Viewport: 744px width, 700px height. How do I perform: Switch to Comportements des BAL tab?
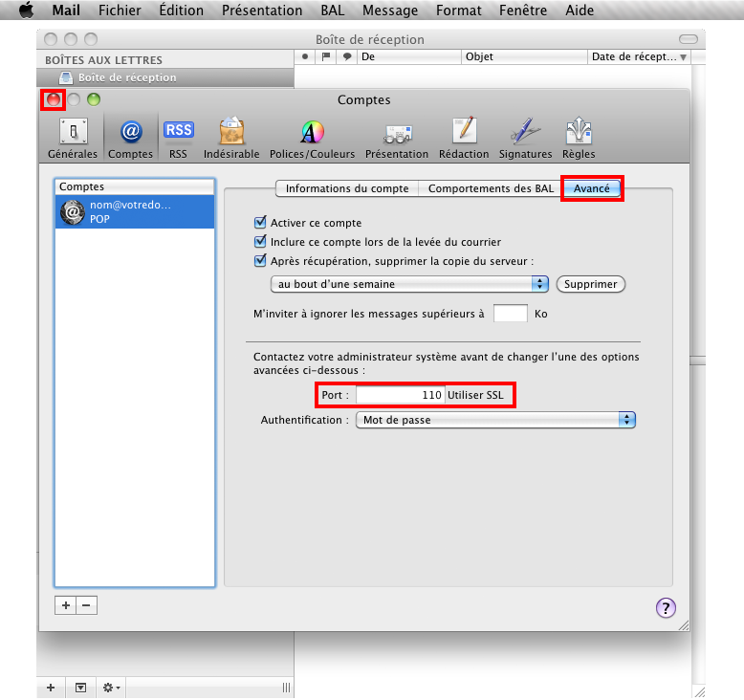[491, 188]
